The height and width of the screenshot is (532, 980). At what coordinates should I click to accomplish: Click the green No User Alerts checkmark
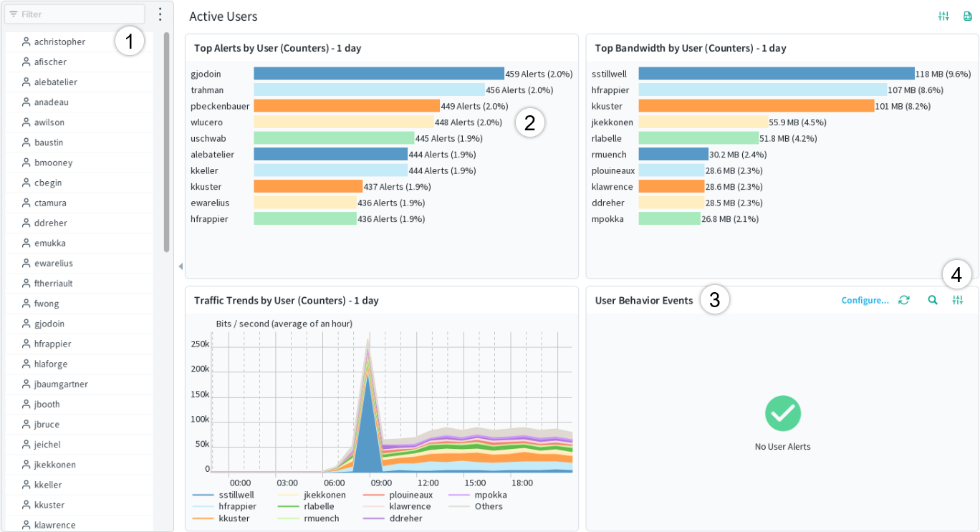pyautogui.click(x=783, y=413)
